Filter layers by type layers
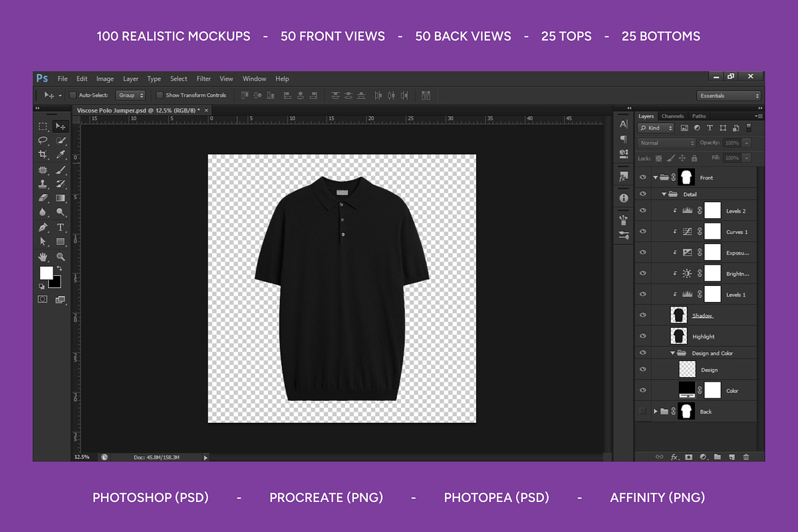 [x=710, y=128]
